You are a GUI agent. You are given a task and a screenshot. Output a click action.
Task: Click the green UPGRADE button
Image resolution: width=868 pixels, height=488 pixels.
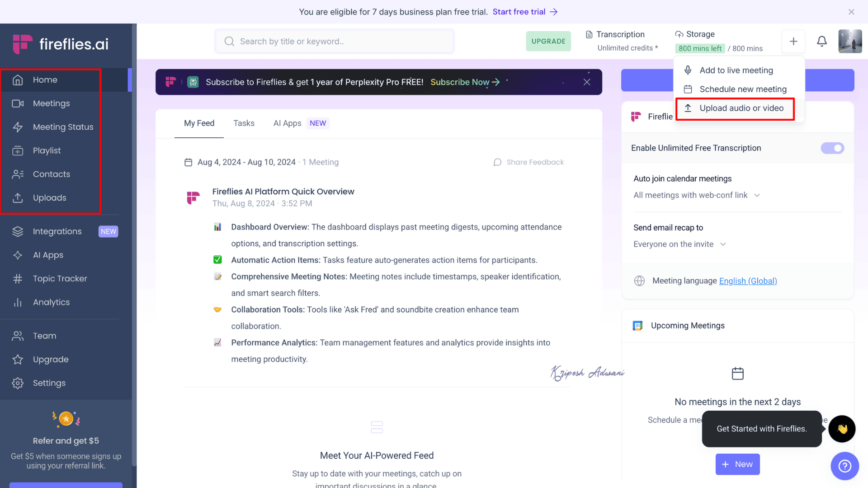pos(548,41)
